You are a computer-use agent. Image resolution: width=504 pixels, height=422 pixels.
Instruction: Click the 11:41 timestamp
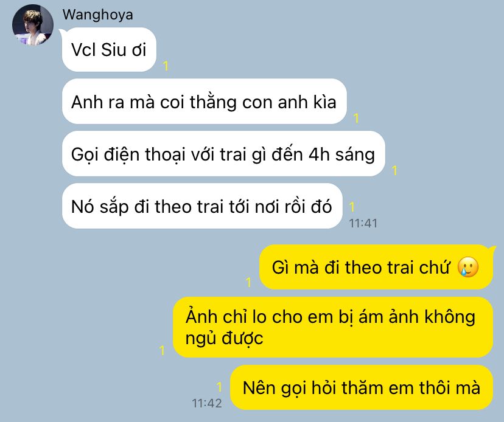coord(363,223)
